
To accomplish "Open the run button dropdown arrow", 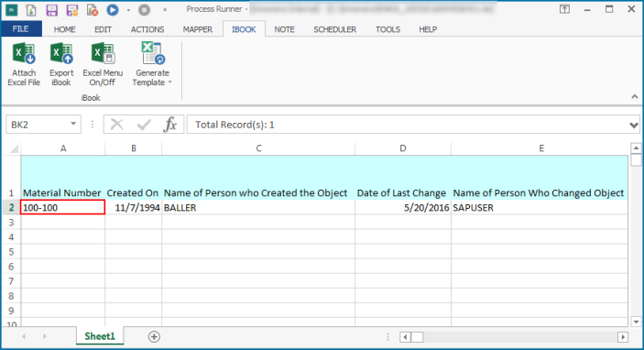I will (128, 10).
